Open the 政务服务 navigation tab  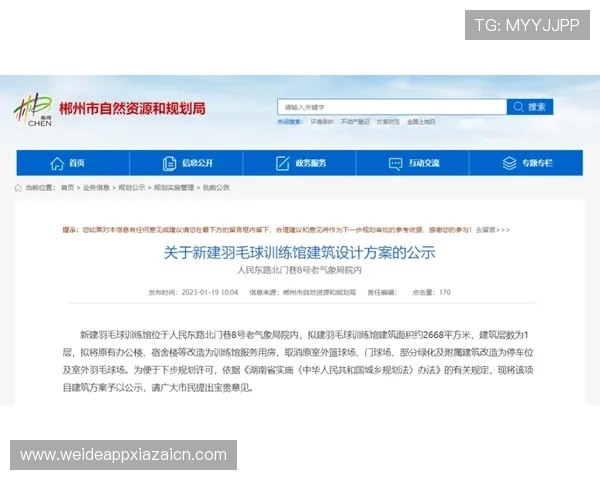300,163
